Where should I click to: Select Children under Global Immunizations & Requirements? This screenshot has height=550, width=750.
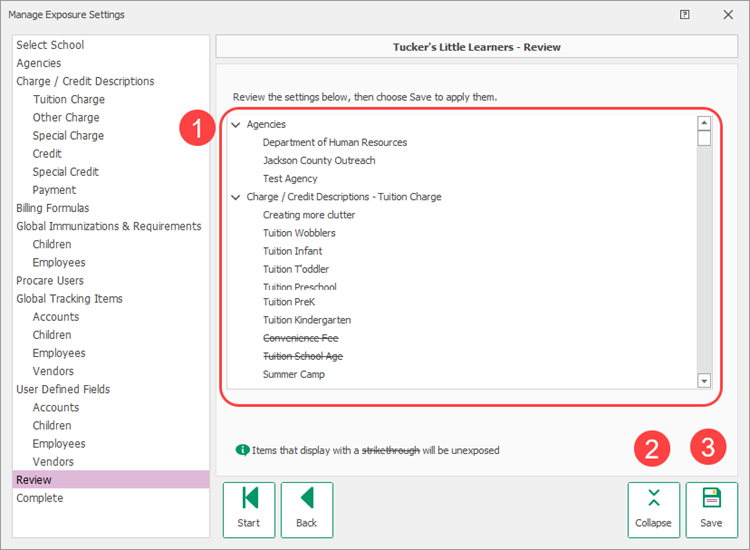52,244
